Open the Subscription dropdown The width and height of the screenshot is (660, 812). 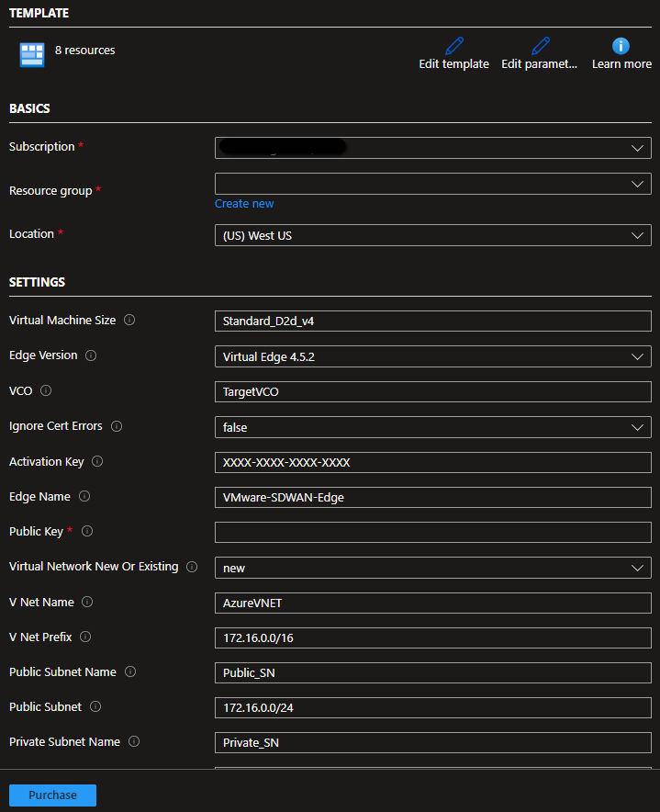[432, 148]
